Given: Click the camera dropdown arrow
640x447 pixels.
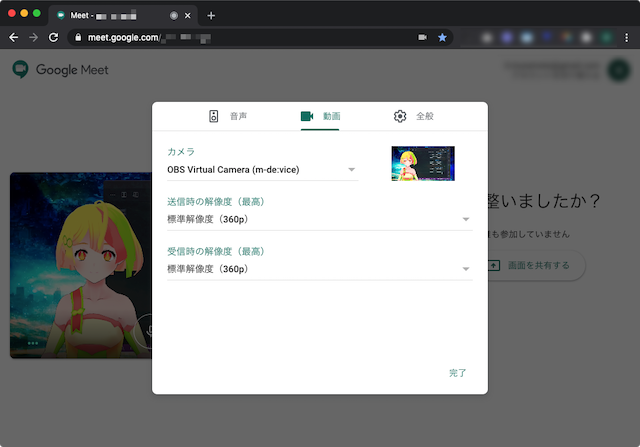Looking at the screenshot, I should tap(351, 169).
